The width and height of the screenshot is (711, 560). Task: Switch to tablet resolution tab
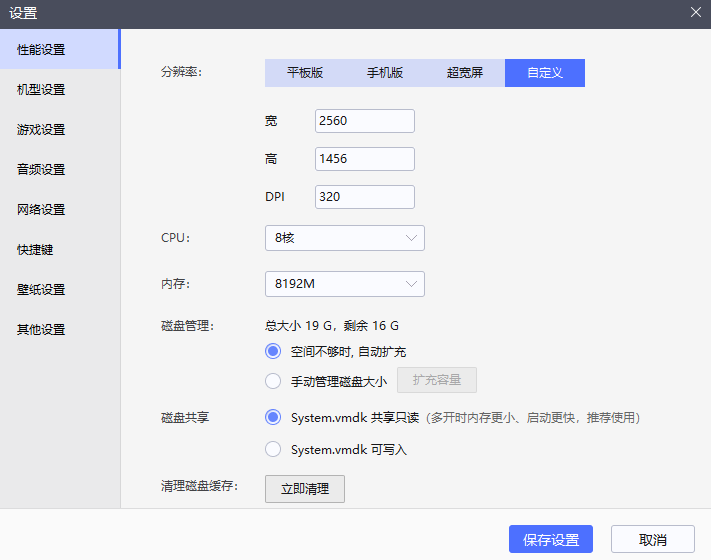tap(305, 73)
